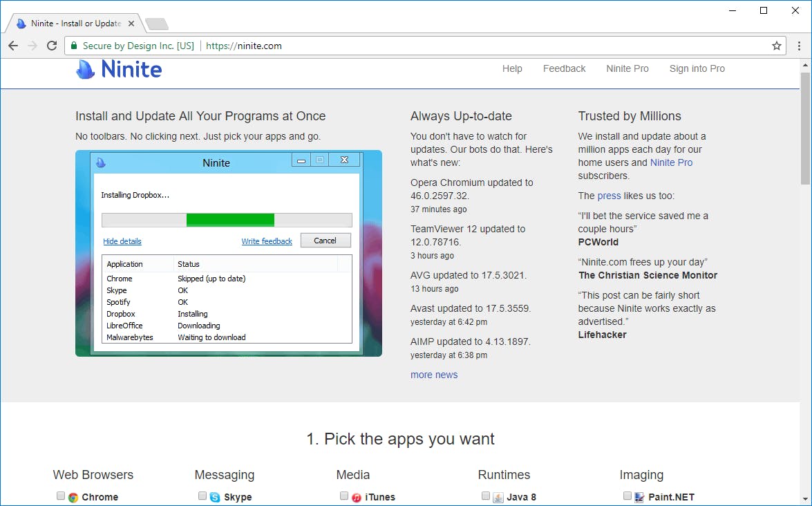This screenshot has width=812, height=506.
Task: Click the Opera Chromium updated news text
Action: point(472,189)
